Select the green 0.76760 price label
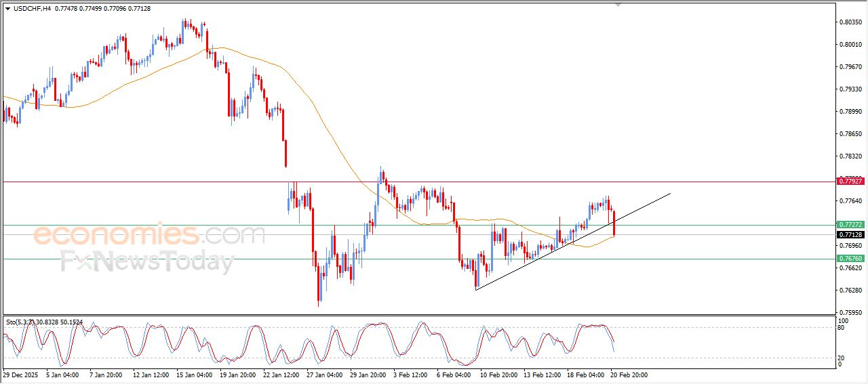The height and width of the screenshot is (384, 868). 850,259
